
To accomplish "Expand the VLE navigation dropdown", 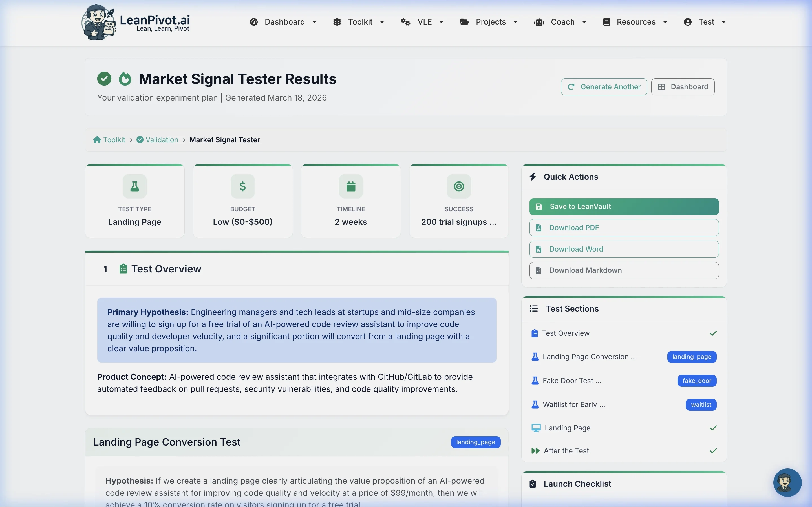I will point(424,22).
